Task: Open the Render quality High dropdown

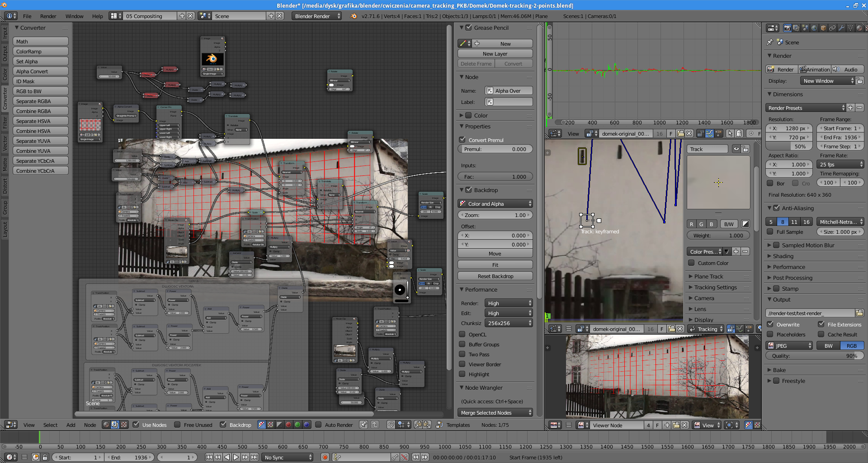Action: pyautogui.click(x=509, y=303)
